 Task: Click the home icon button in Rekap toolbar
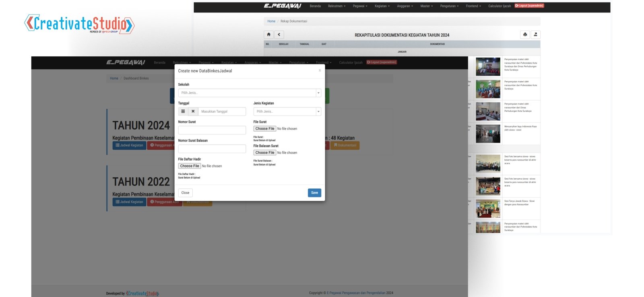(268, 35)
